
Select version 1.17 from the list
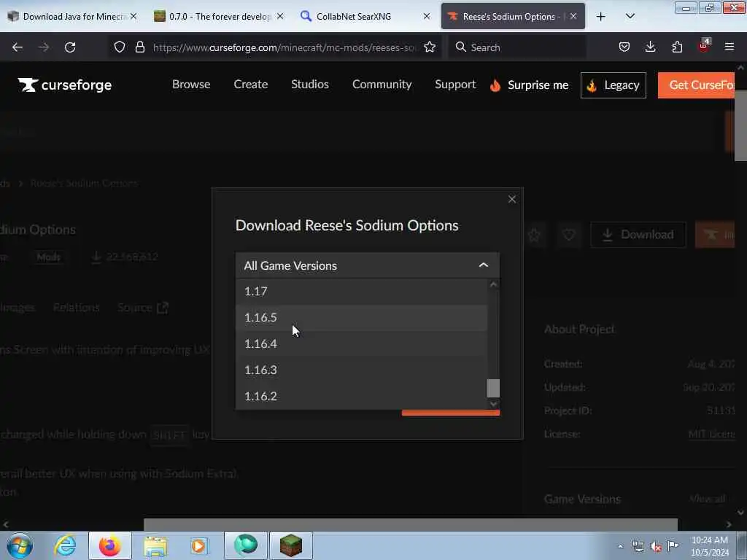point(362,291)
